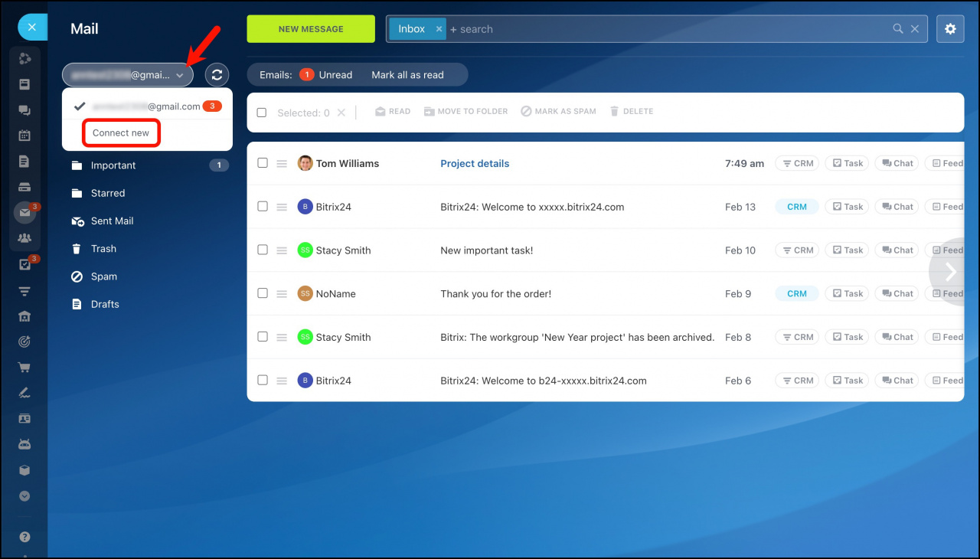Open the Webmail envelope icon in the sidebar
Image resolution: width=980 pixels, height=559 pixels.
click(x=24, y=213)
